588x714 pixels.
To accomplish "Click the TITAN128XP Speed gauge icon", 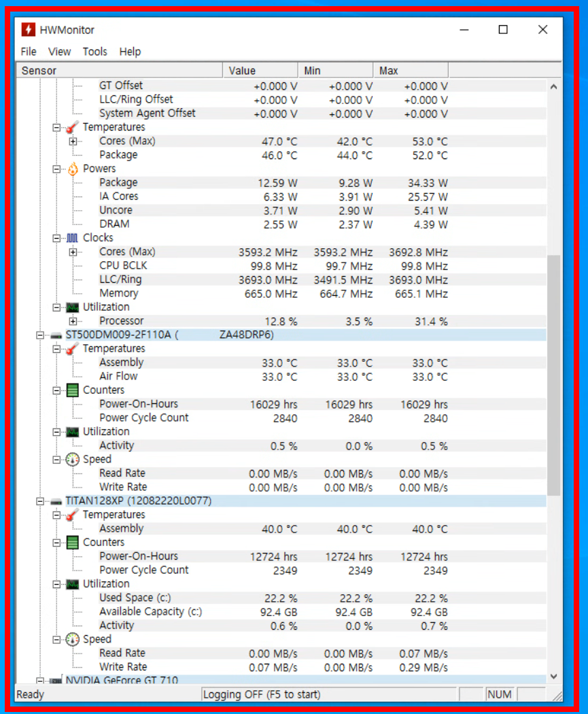I will click(x=72, y=639).
